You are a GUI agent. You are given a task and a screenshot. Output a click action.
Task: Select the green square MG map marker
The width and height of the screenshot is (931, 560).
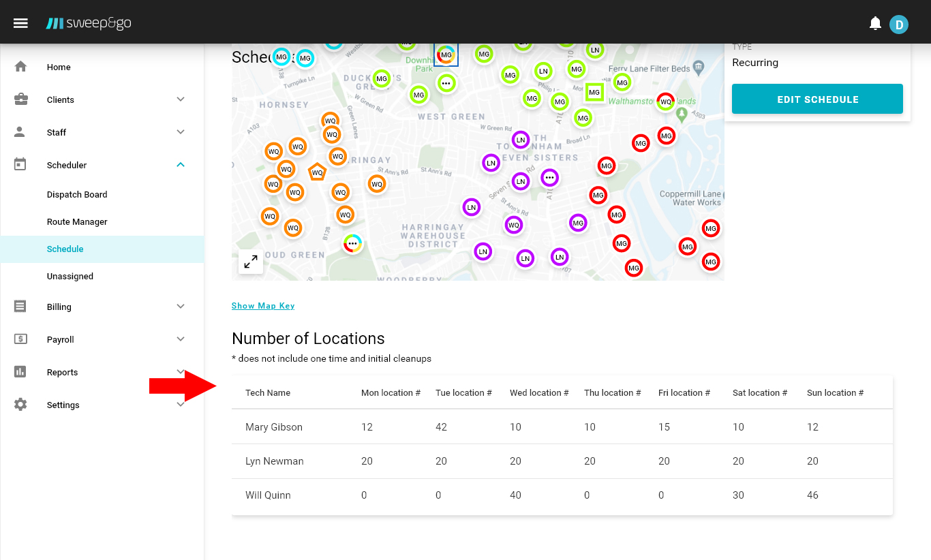[x=594, y=92]
